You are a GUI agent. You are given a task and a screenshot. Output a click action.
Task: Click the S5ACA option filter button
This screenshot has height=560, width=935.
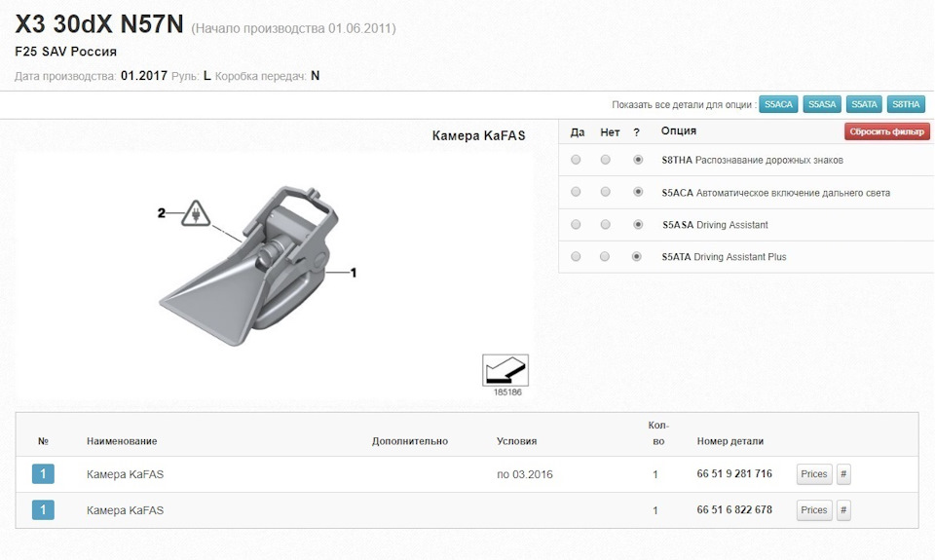click(778, 104)
